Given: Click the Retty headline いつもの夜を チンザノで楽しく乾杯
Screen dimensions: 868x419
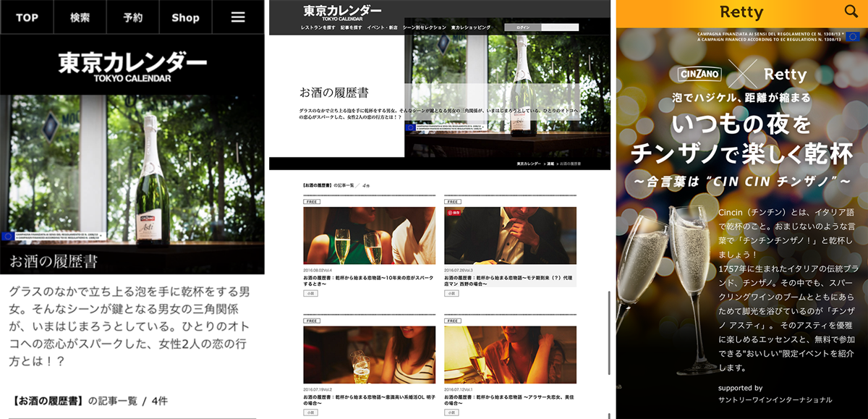Looking at the screenshot, I should coord(740,139).
